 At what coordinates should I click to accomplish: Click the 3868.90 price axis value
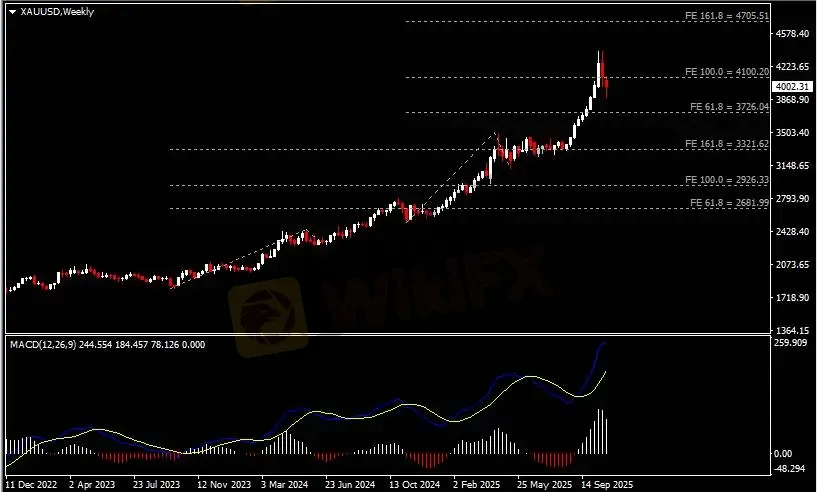click(792, 100)
